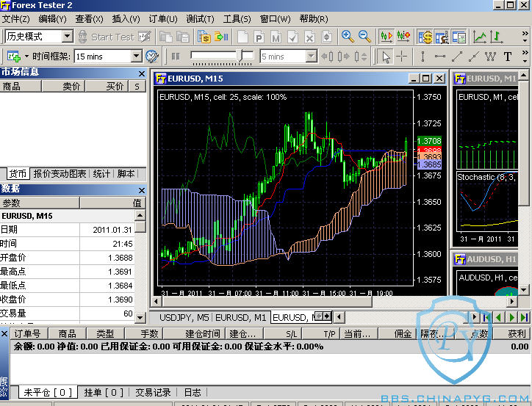Click the page icon labeled M
532x406 pixels.
tap(276, 37)
